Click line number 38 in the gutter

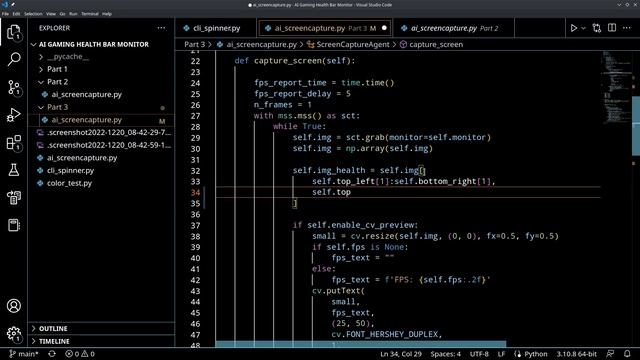[195, 236]
